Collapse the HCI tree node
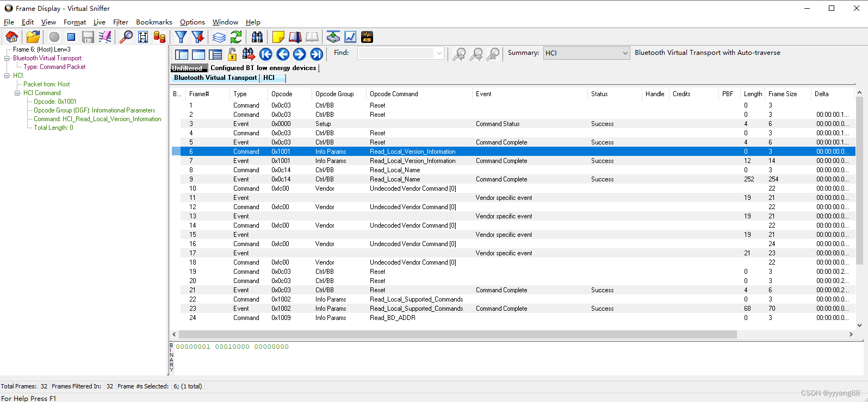The width and height of the screenshot is (868, 402). 7,76
